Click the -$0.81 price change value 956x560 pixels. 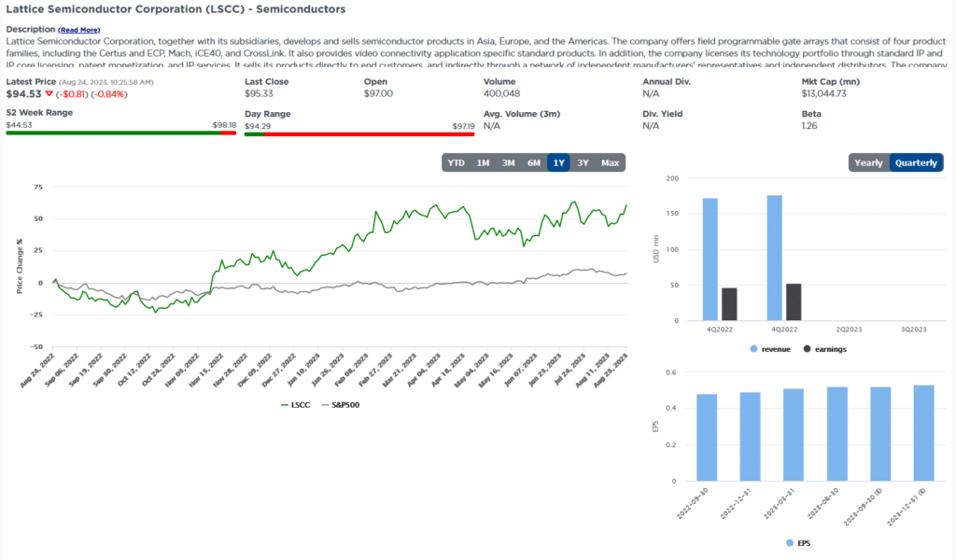[72, 94]
